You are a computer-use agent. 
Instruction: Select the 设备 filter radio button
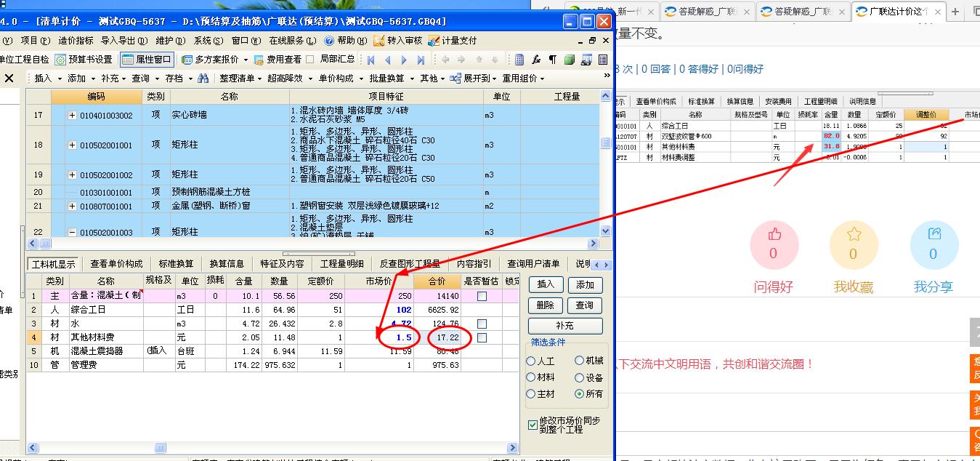point(579,377)
